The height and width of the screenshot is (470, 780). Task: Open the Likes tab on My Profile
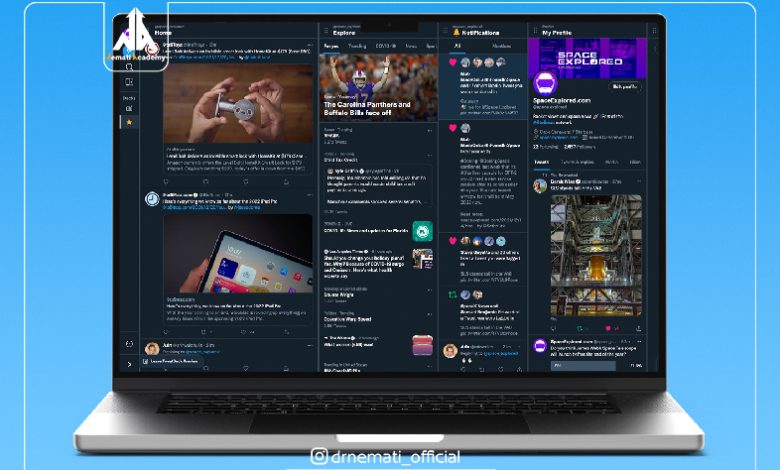635,162
